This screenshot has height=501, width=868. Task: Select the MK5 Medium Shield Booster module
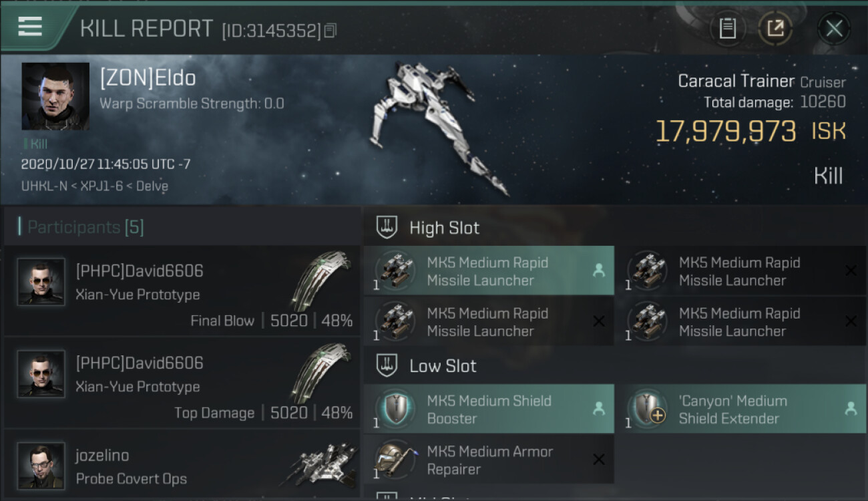489,409
